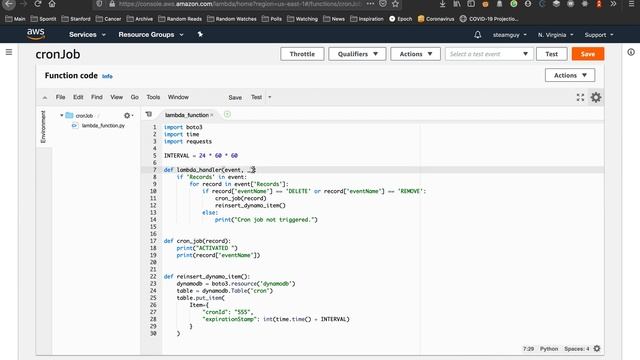Click the 7:29 cursor position indicator
The image size is (640, 360).
click(528, 349)
